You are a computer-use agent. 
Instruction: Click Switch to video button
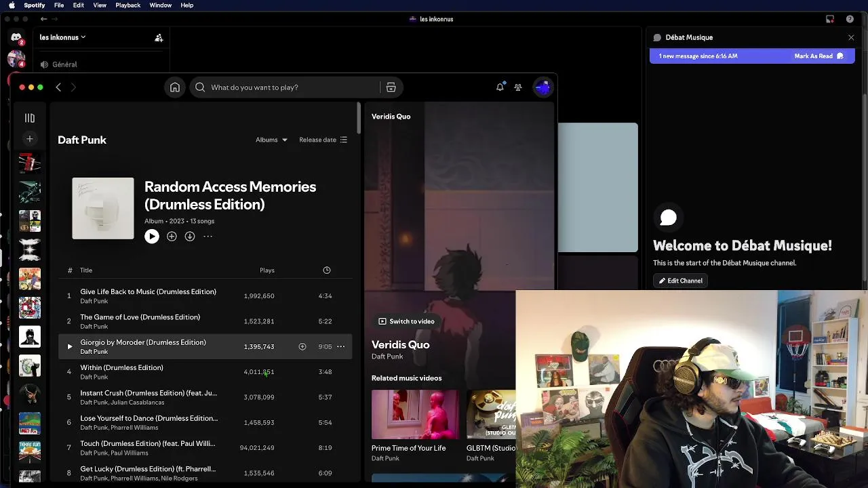pyautogui.click(x=406, y=321)
